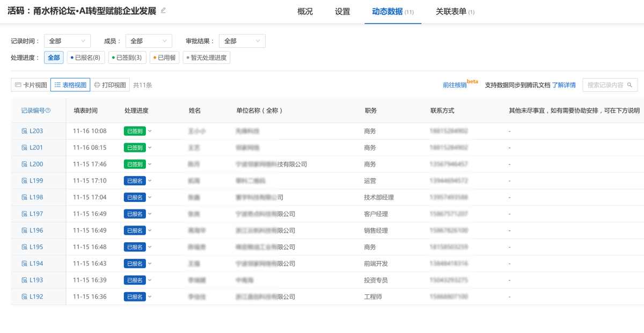Click the 共11条 record count
This screenshot has width=644, height=333.
point(143,85)
